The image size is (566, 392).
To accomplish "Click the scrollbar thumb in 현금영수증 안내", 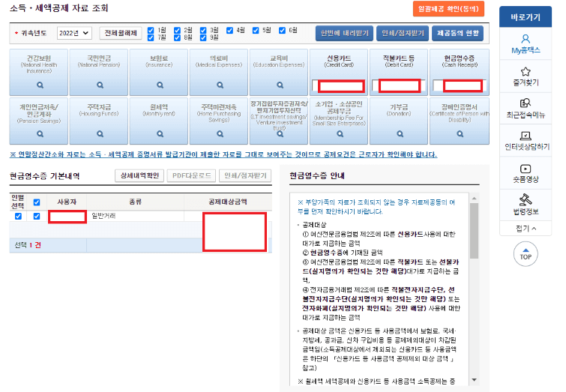I will [474, 231].
